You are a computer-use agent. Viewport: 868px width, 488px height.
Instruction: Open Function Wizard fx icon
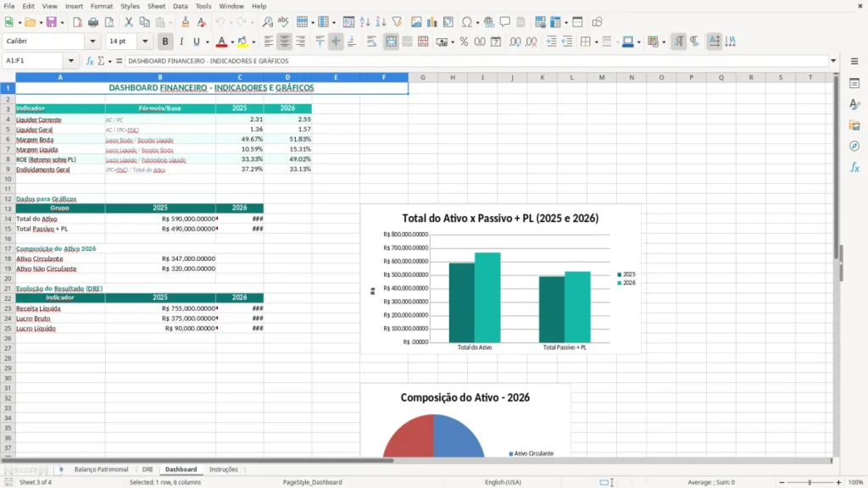point(90,61)
